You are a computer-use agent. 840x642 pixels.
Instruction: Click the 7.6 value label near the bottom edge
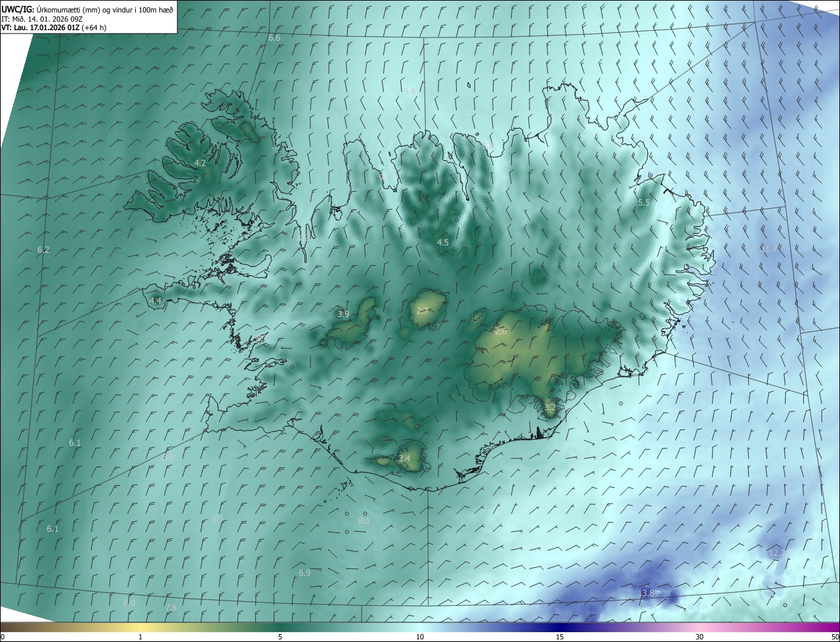171,607
